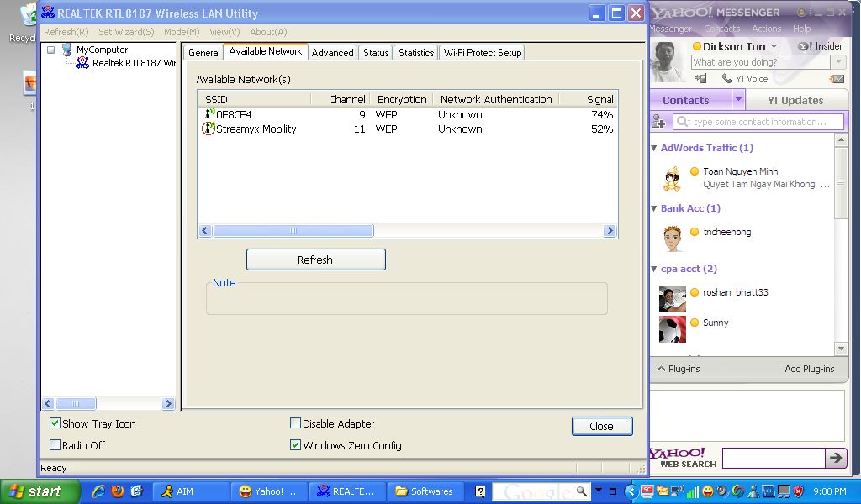Click the Yahoo Messenger smiley tray icon
Screen dimensions: 861x504
coord(708,491)
